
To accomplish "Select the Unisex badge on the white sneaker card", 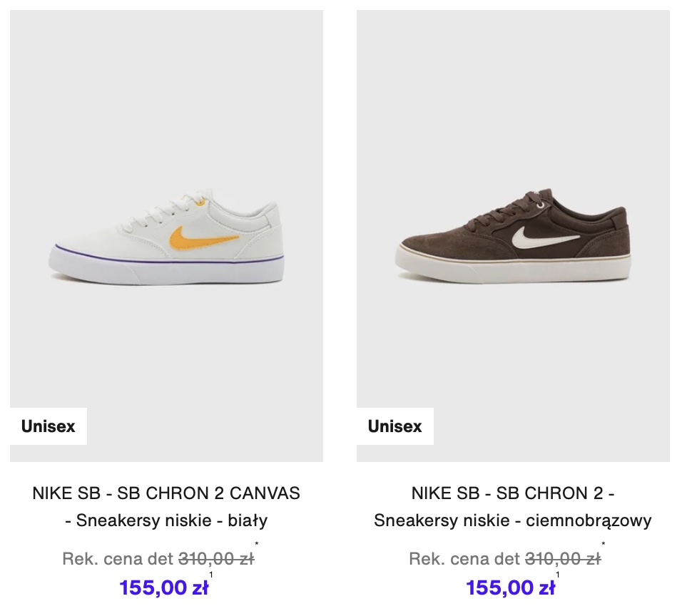I will coord(49,426).
